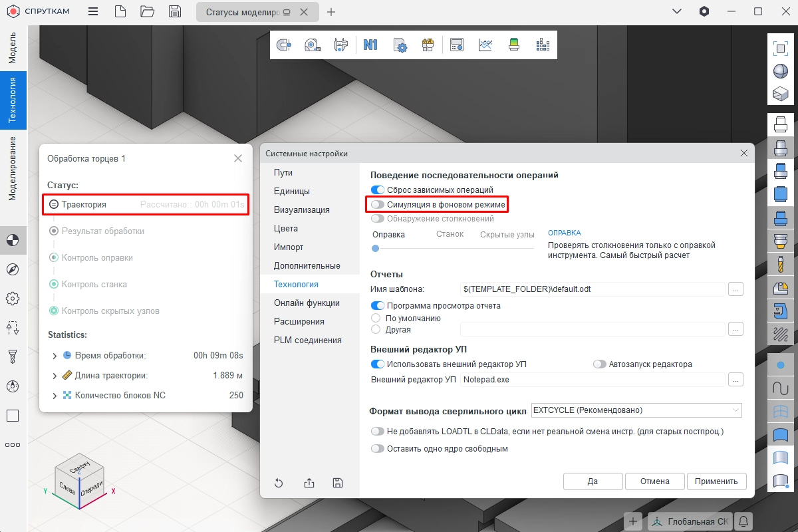
Task: Click the N1 toolbar icon
Action: coord(370,45)
